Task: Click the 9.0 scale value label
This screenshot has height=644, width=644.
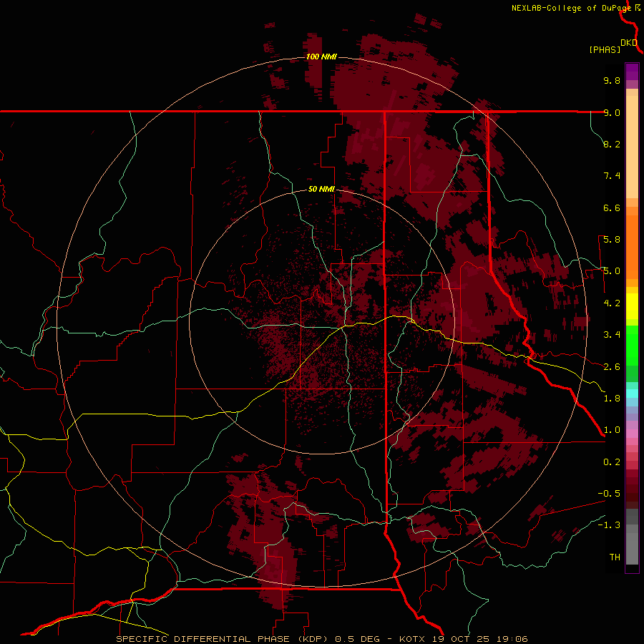Action: coord(612,112)
